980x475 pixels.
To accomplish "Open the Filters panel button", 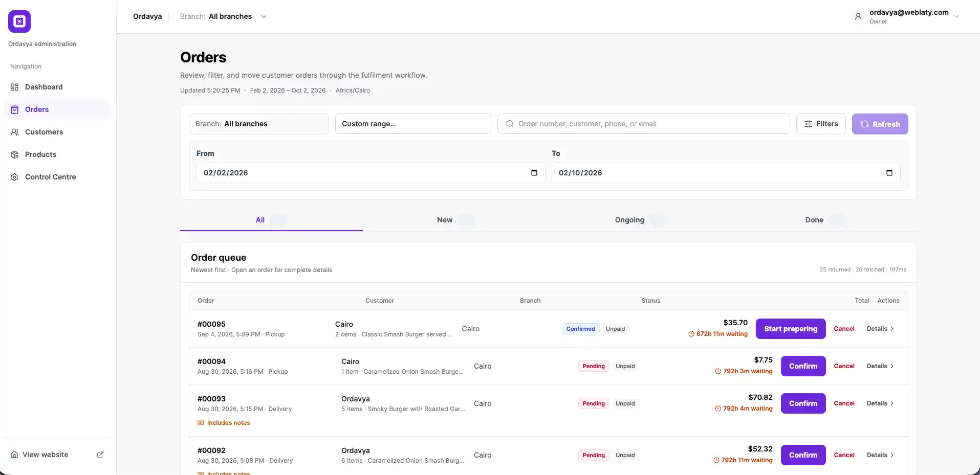I will pyautogui.click(x=821, y=124).
